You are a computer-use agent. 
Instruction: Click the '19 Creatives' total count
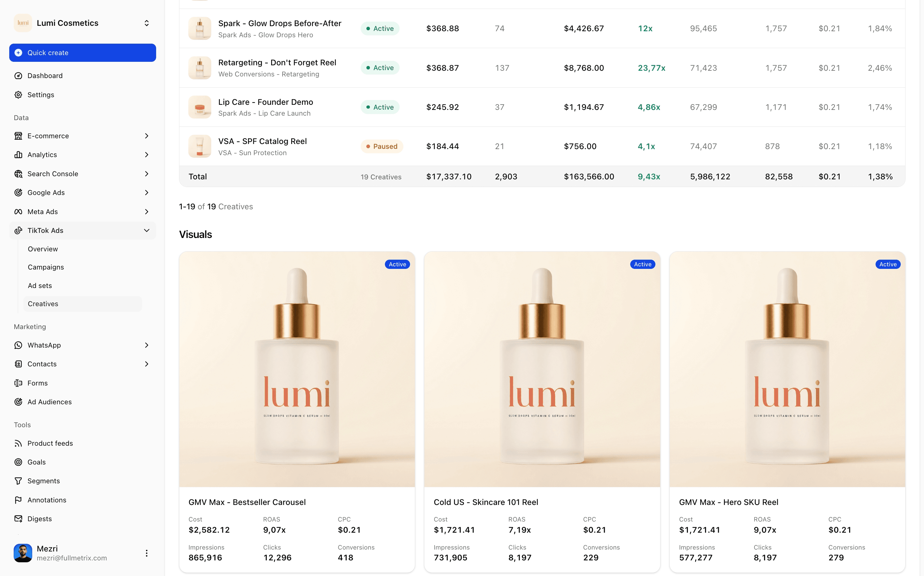tap(381, 177)
